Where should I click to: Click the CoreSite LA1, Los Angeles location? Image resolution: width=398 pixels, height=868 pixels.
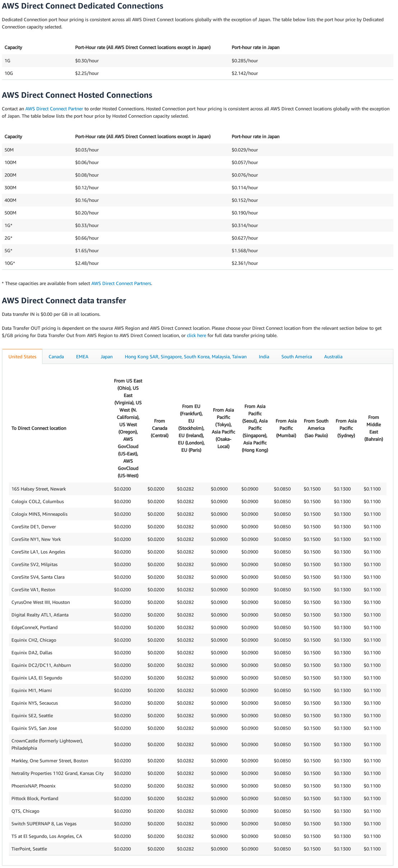[x=38, y=551]
